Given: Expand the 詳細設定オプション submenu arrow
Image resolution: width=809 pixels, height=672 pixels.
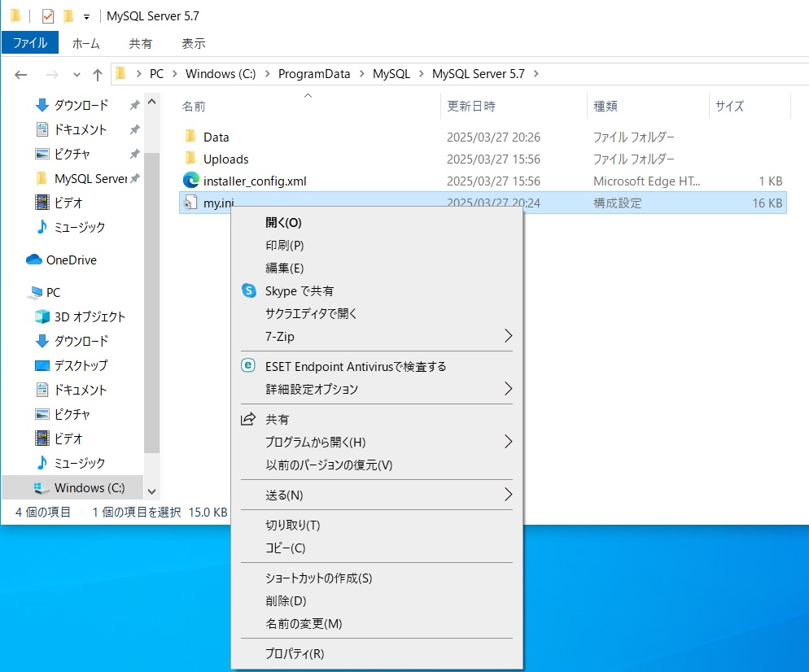Looking at the screenshot, I should pos(508,388).
